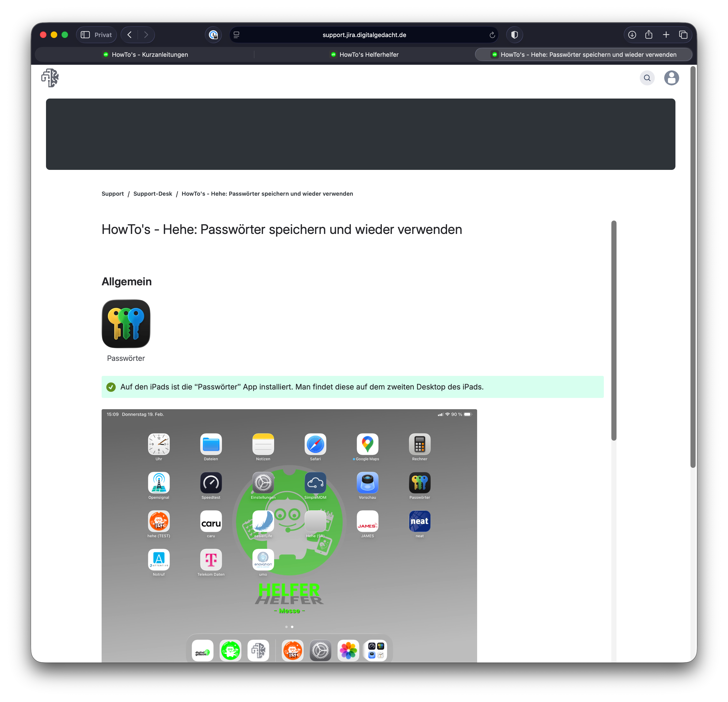Open the password manager extension icon
728x702 pixels.
coord(213,34)
